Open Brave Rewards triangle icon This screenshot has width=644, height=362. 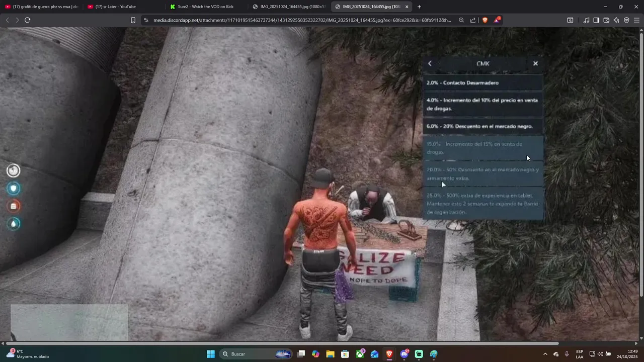pos(497,20)
